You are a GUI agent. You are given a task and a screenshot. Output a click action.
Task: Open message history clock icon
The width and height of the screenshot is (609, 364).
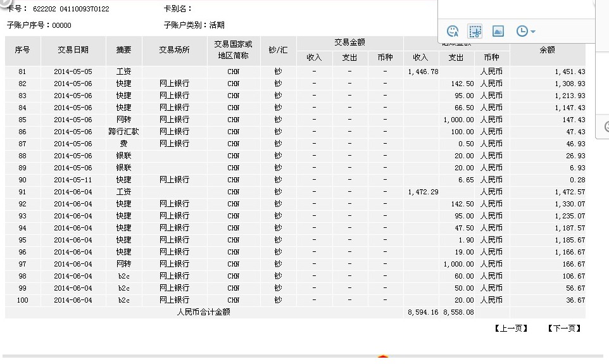coord(522,31)
